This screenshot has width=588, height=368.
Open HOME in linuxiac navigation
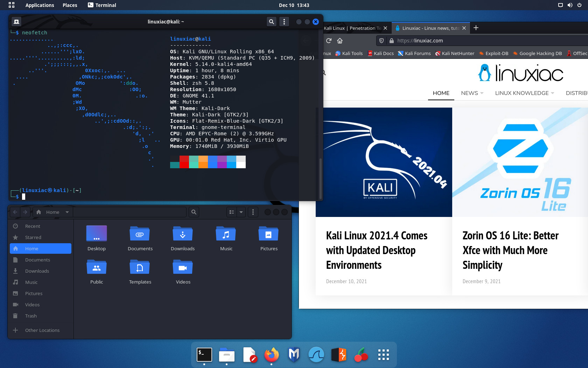441,93
